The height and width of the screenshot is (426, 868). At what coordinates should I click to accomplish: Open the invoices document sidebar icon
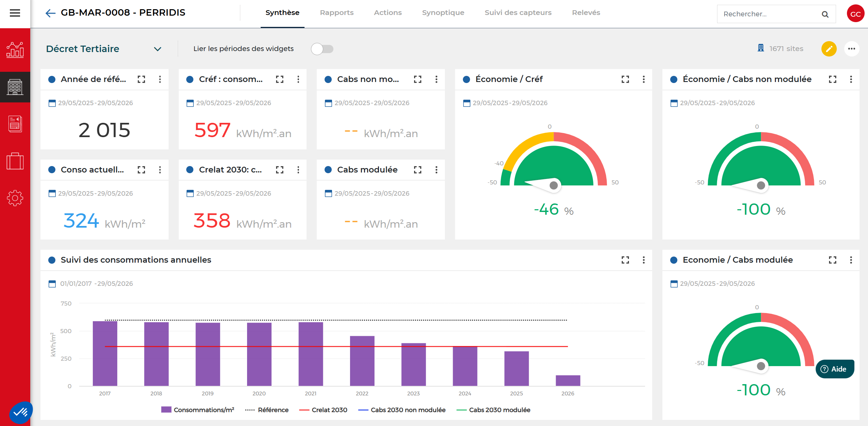click(x=15, y=124)
